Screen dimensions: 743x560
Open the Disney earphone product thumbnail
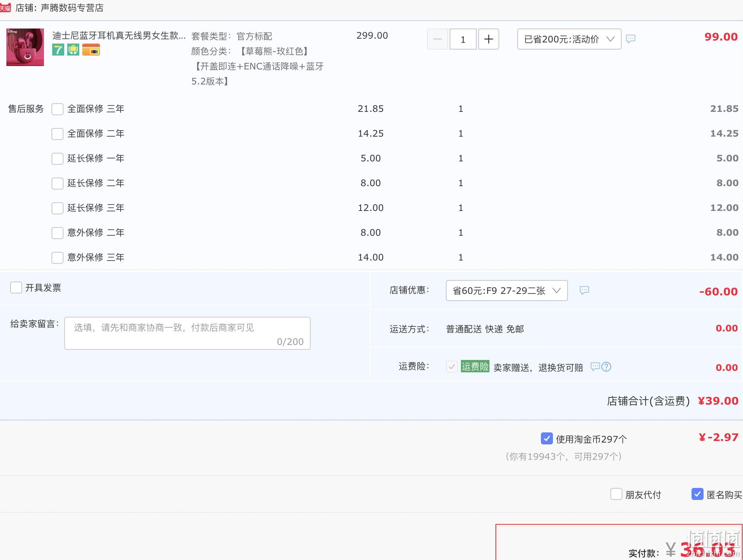tap(25, 47)
